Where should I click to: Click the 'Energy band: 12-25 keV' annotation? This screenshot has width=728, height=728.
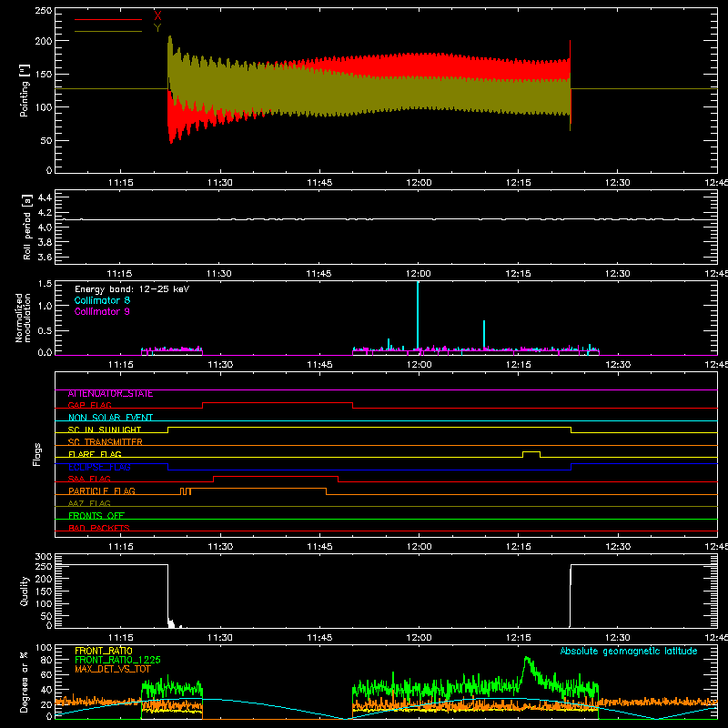(132, 289)
